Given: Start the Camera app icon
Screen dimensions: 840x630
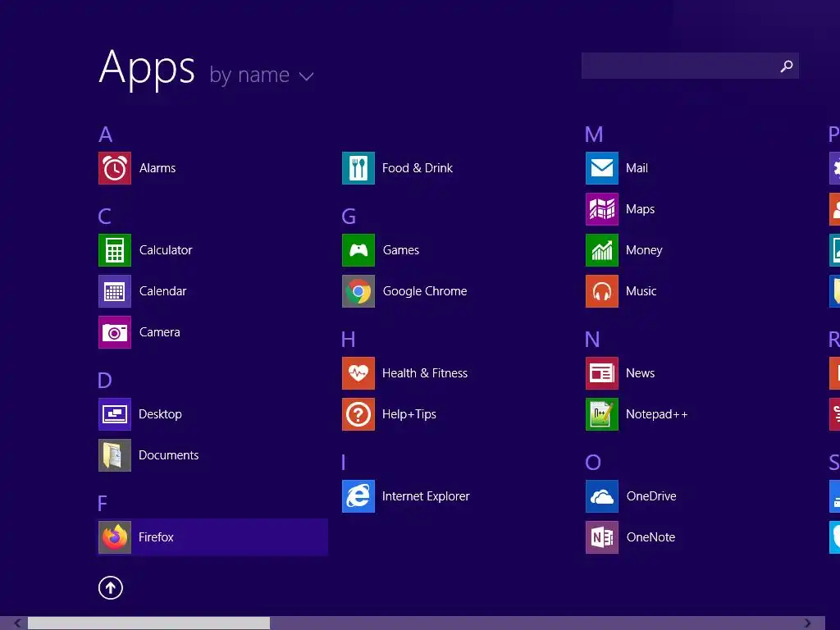Looking at the screenshot, I should click(x=115, y=332).
